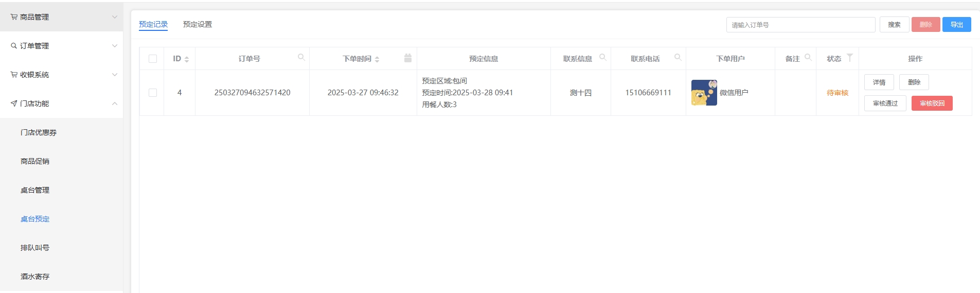Click search icon in 联系信息 column header
Screen dimensions: 980x293
(x=602, y=57)
